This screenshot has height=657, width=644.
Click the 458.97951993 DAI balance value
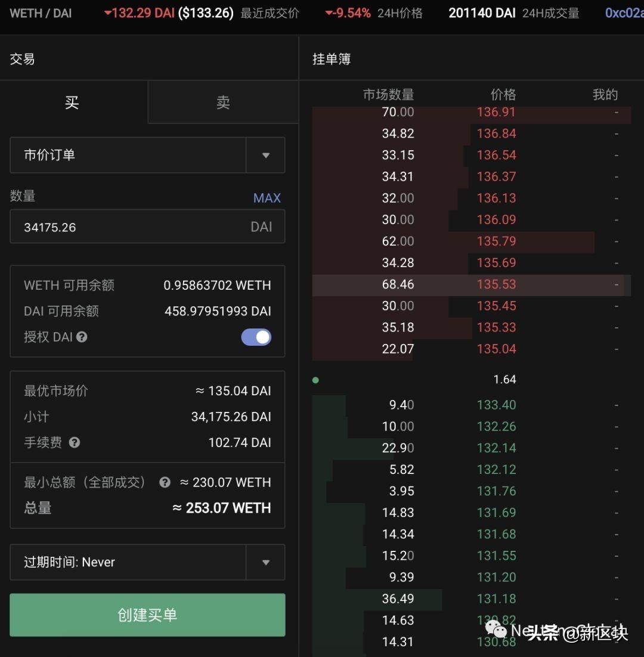218,311
